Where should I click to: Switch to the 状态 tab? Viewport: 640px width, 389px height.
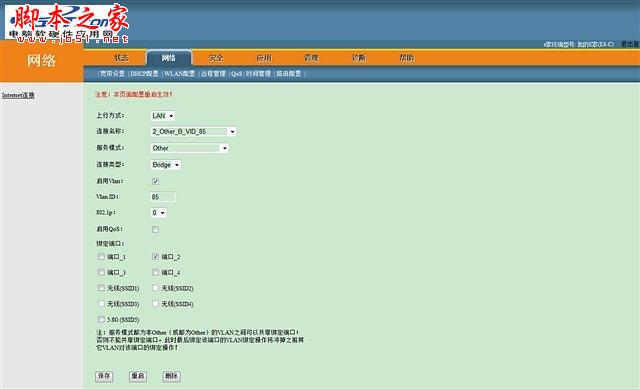click(x=121, y=58)
